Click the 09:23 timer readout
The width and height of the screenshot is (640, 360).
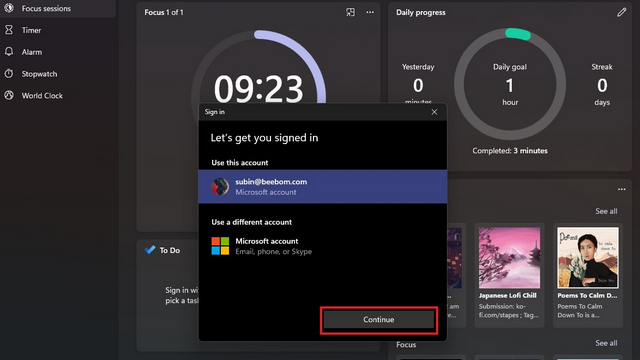pos(258,89)
